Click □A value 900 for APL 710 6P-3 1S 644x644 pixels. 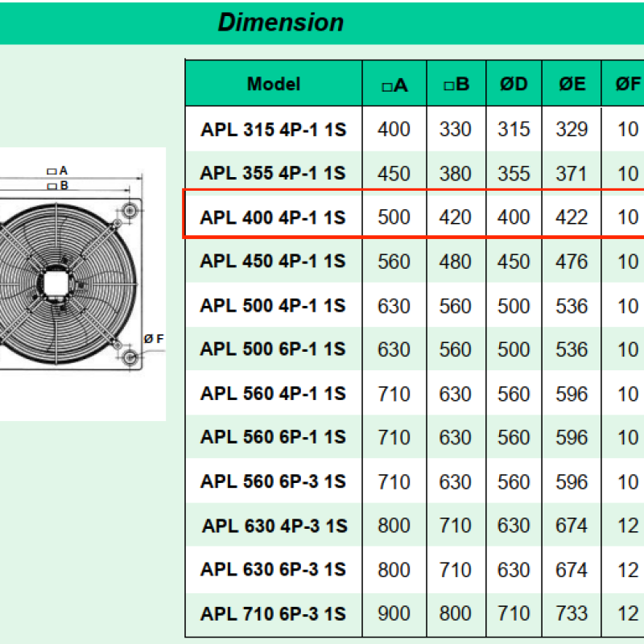tap(394, 613)
